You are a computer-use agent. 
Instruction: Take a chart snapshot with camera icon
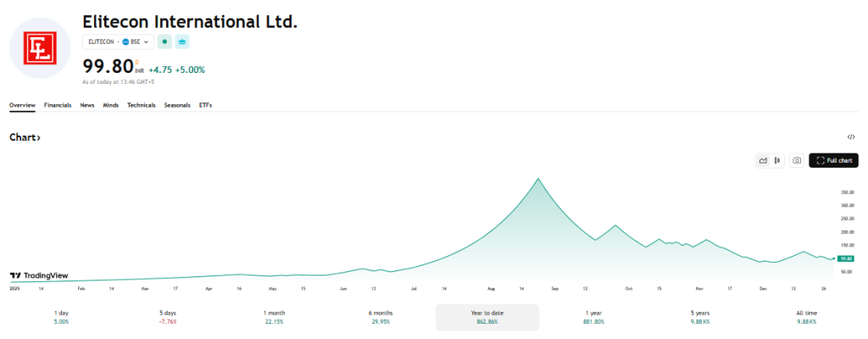coord(796,160)
